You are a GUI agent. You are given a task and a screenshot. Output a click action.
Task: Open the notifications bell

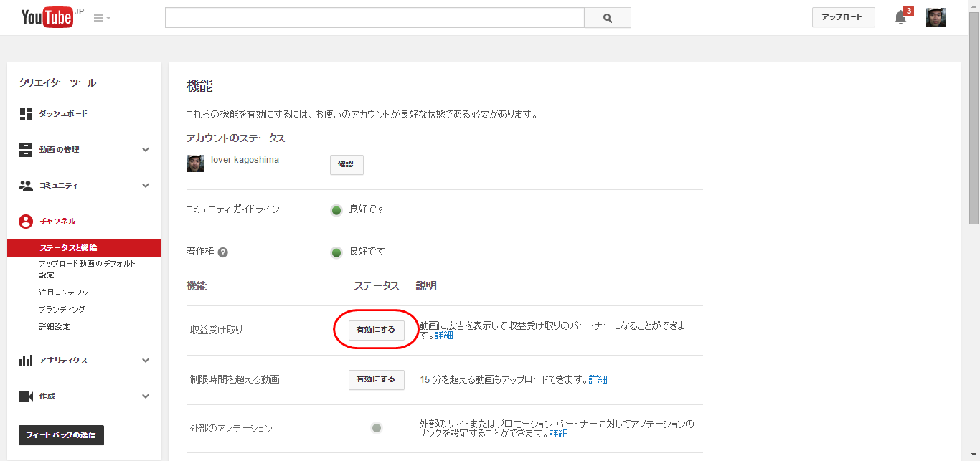tap(900, 18)
